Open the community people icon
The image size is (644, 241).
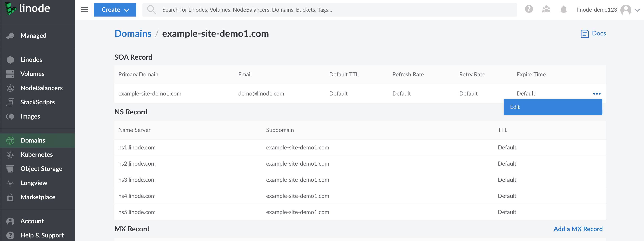(x=546, y=9)
